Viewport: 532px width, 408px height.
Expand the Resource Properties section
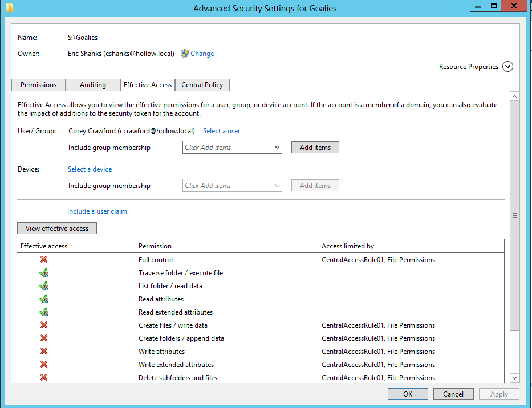(x=507, y=67)
